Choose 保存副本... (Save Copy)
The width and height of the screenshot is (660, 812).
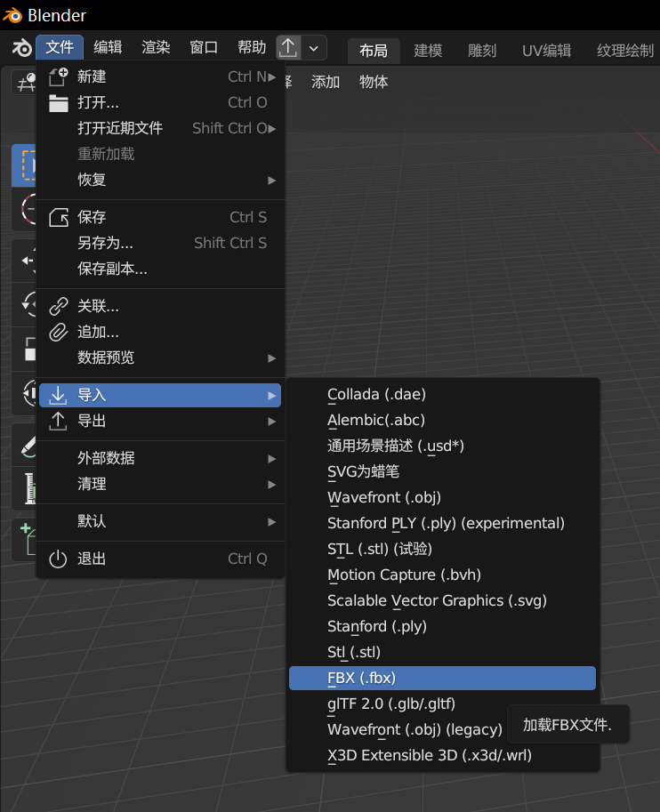click(161, 269)
